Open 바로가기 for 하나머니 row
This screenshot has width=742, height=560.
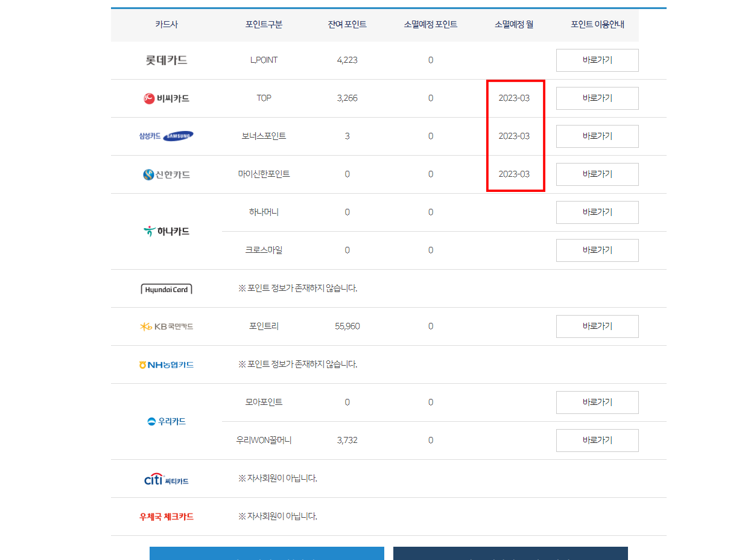[597, 212]
